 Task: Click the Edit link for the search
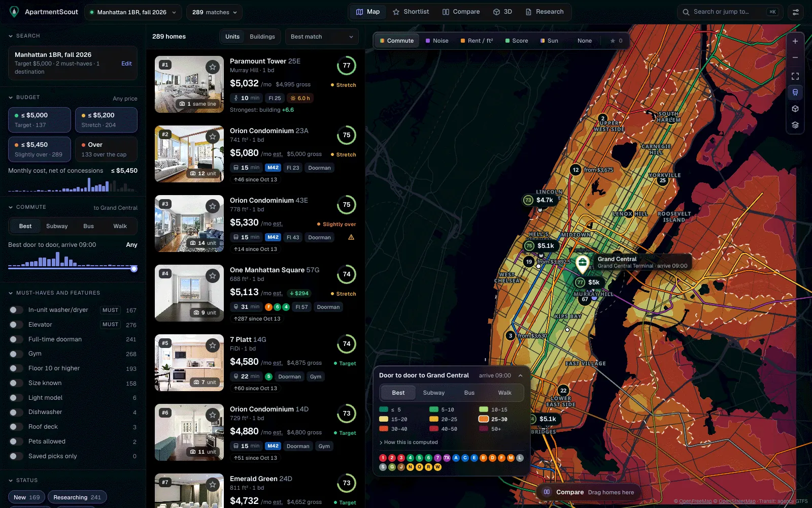pos(126,63)
